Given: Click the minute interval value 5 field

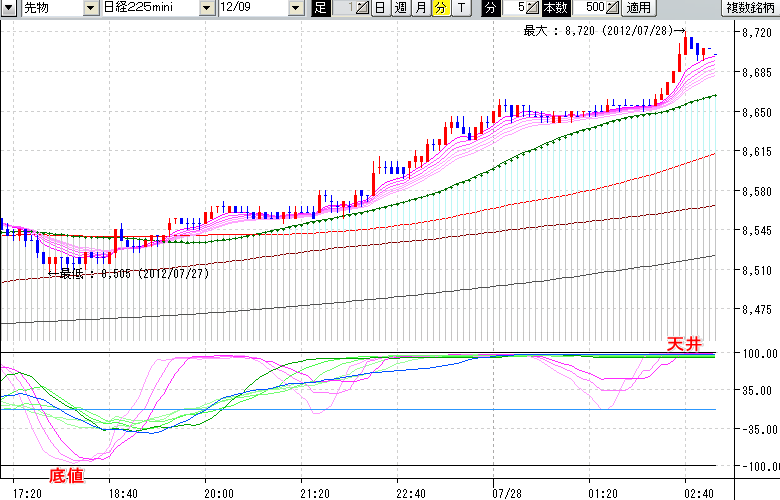Looking at the screenshot, I should pyautogui.click(x=514, y=7).
